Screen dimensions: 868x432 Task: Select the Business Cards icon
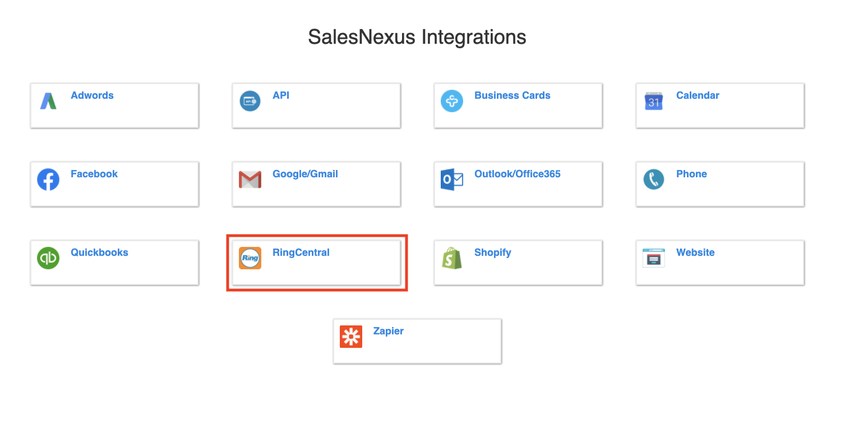pyautogui.click(x=452, y=101)
